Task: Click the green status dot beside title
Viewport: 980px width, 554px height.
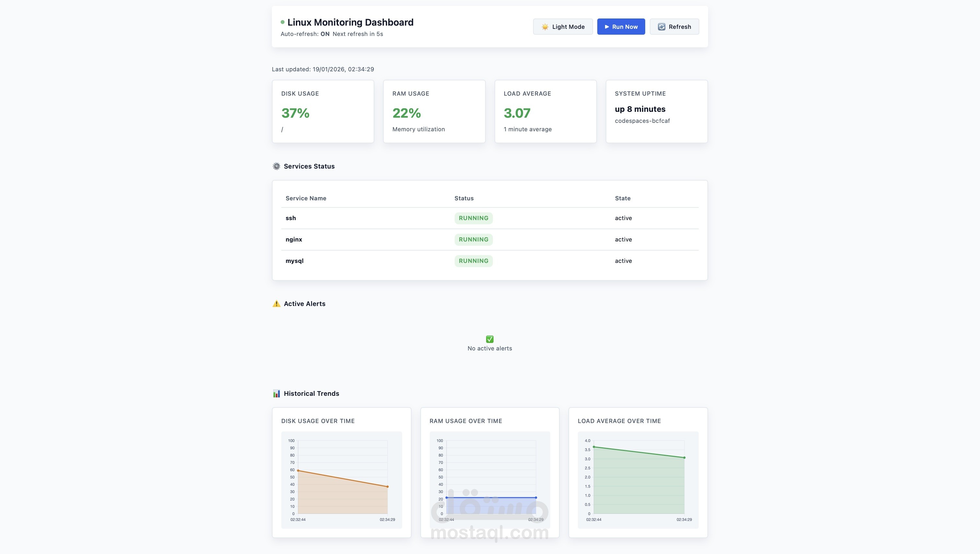Action: point(282,22)
